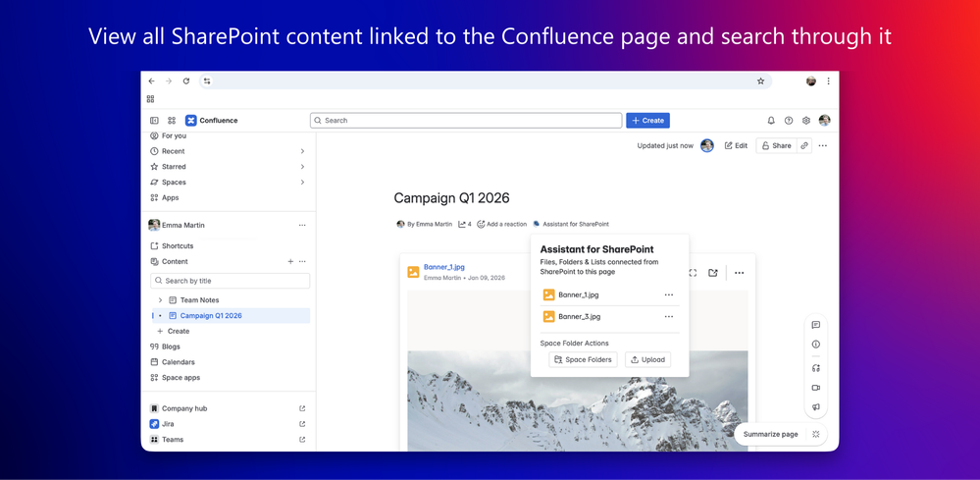Click the Space Folders button

pyautogui.click(x=583, y=359)
